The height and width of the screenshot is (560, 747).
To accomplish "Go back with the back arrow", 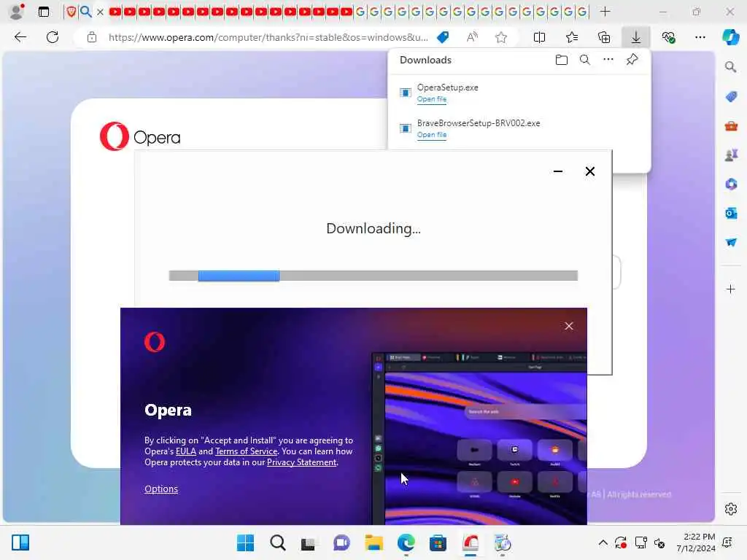I will tap(20, 37).
